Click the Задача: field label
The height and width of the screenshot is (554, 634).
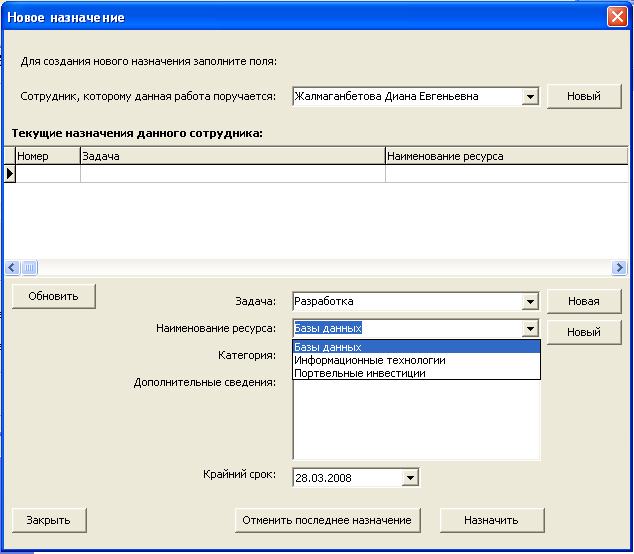pos(256,301)
